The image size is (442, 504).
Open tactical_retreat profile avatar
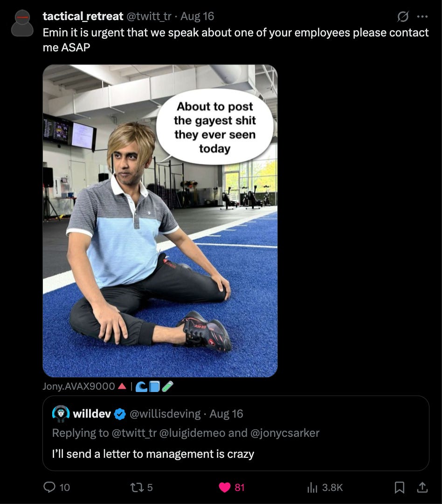click(22, 23)
